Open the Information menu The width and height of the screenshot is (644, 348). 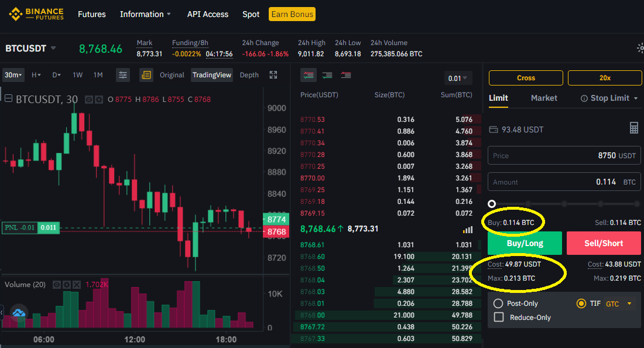coord(145,15)
